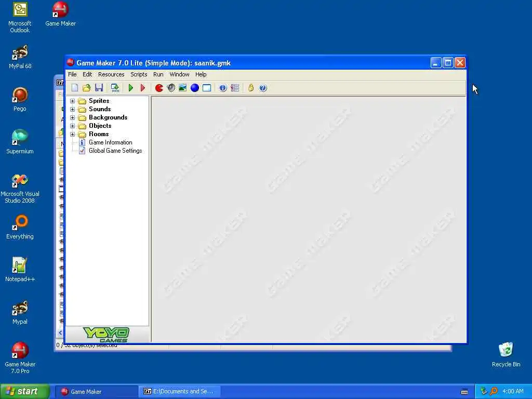The width and height of the screenshot is (532, 399).
Task: Create a stand-alone executable
Action: pyautogui.click(x=115, y=88)
